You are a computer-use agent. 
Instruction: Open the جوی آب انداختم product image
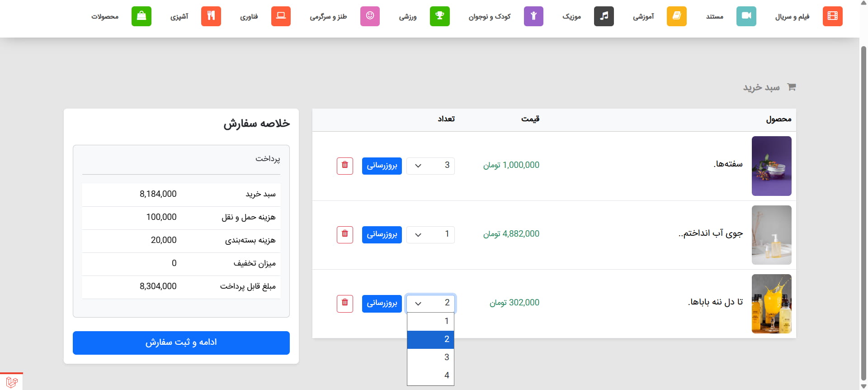click(x=771, y=235)
